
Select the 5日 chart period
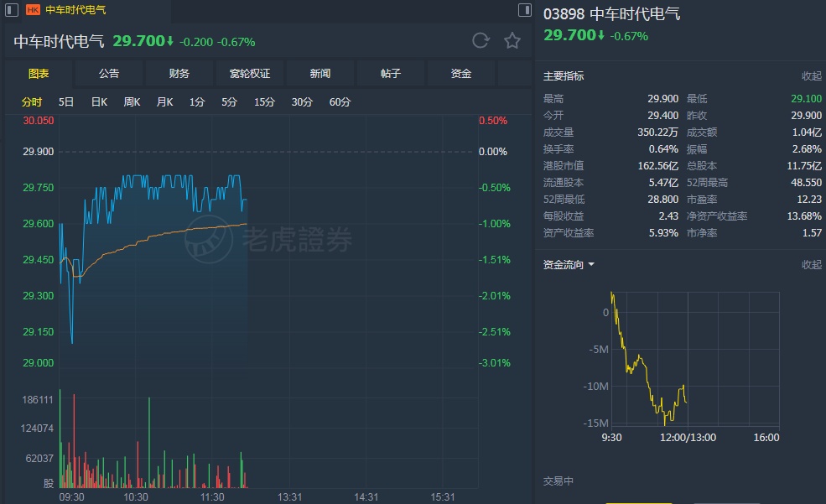(66, 102)
